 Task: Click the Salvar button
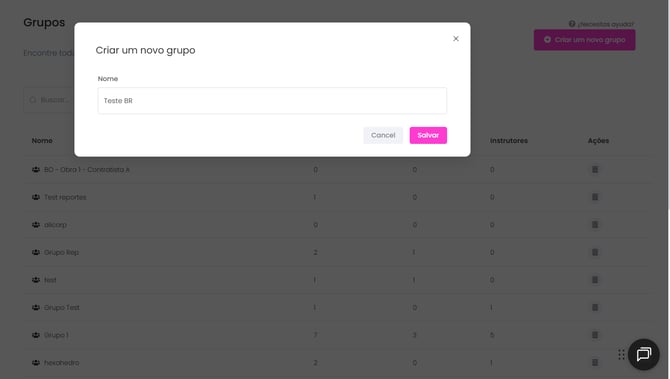tap(428, 135)
